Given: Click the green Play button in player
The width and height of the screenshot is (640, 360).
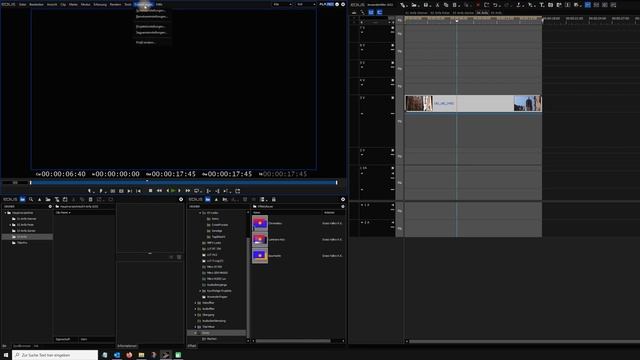Looking at the screenshot, I should point(173,191).
